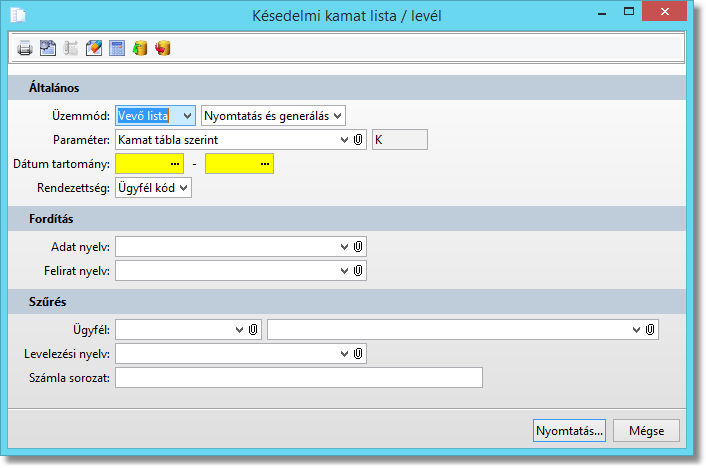The image size is (706, 468).
Task: Open the Rendezettség 'Ügyfél kód' dropdown
Action: pyautogui.click(x=183, y=188)
